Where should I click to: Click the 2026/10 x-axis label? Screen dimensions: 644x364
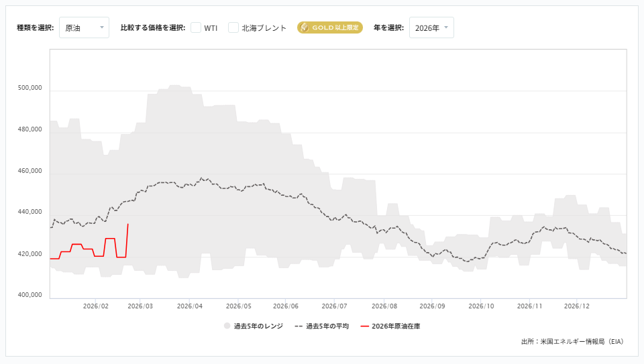(481, 306)
